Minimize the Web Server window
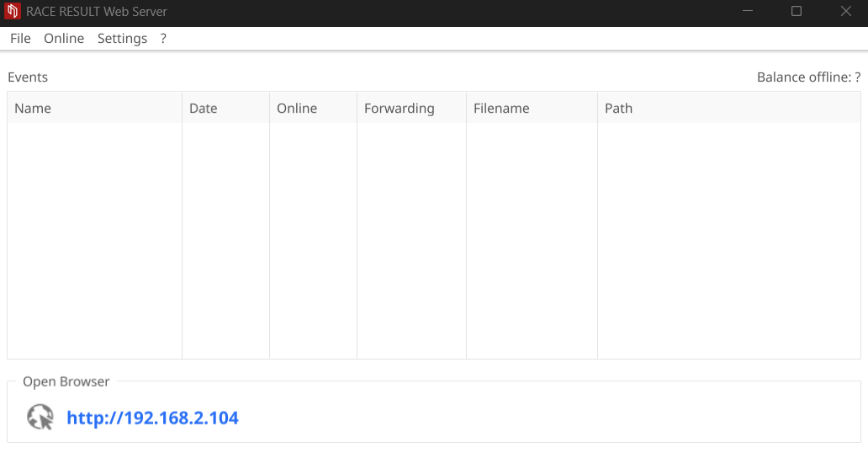868x453 pixels. click(747, 12)
